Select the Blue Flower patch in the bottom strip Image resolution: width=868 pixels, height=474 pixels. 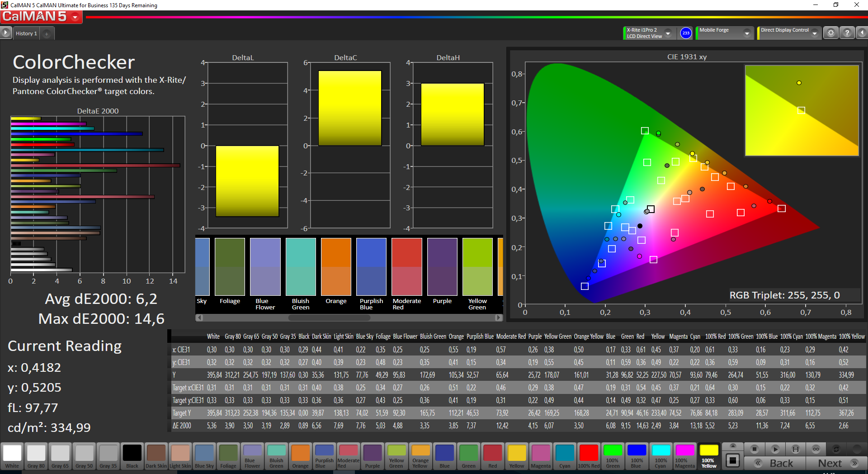pos(252,456)
